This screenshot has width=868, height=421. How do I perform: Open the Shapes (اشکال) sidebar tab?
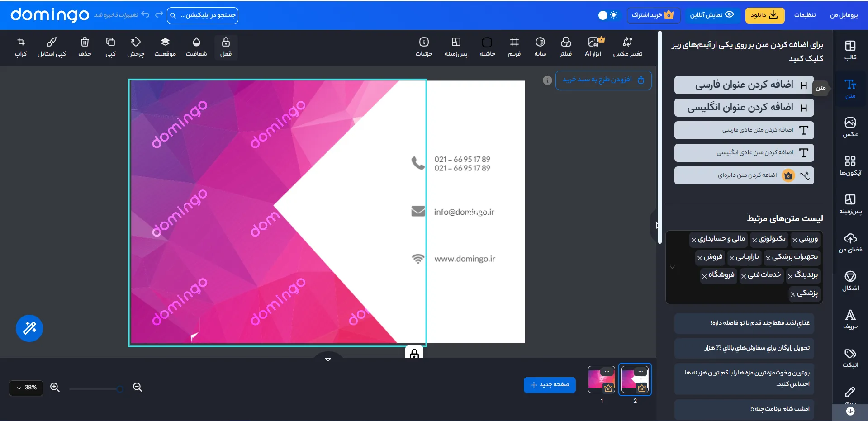click(x=850, y=281)
